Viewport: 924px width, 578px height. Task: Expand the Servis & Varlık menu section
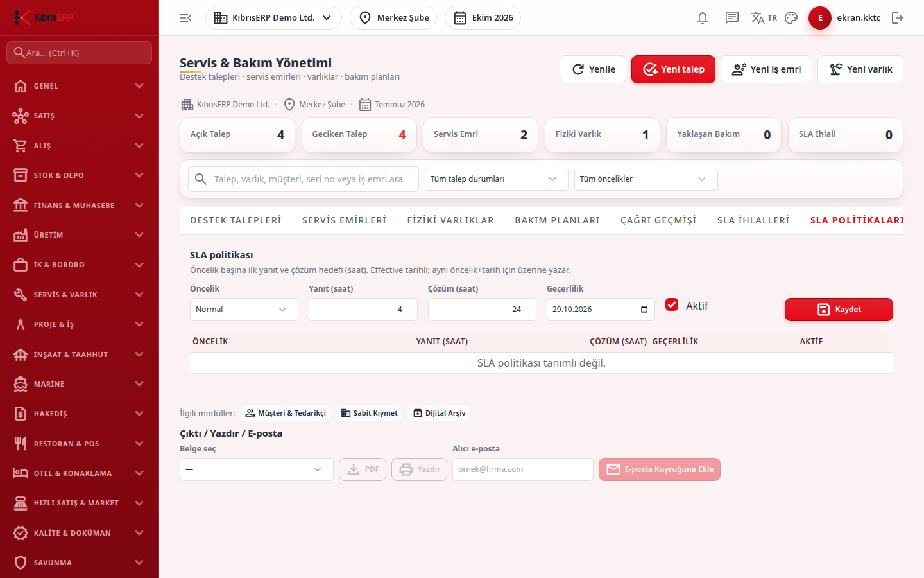coord(80,295)
